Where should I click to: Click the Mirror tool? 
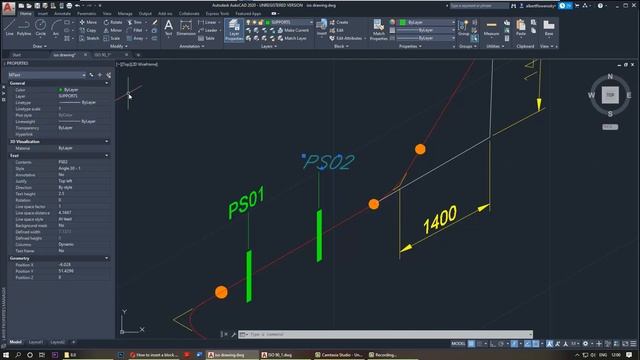[x=113, y=30]
